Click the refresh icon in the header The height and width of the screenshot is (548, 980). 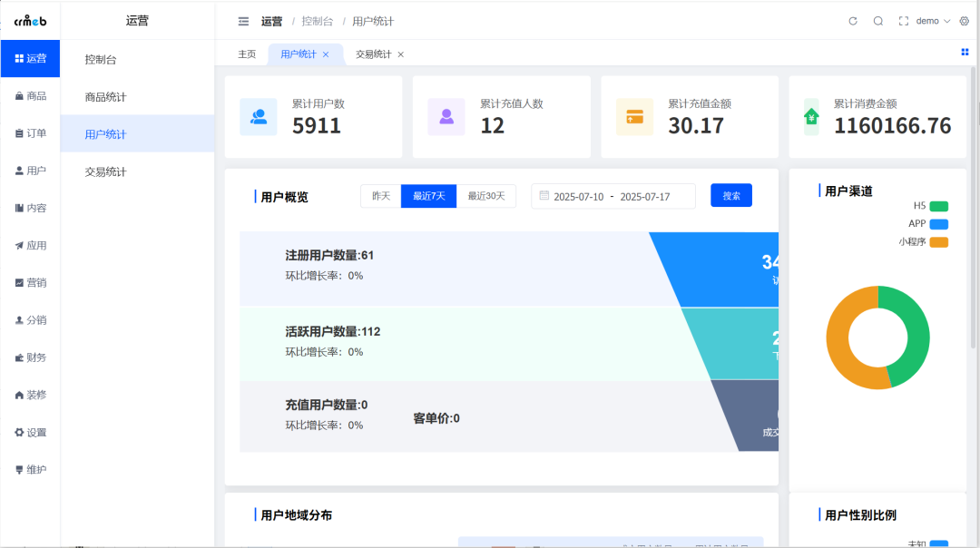pyautogui.click(x=852, y=20)
